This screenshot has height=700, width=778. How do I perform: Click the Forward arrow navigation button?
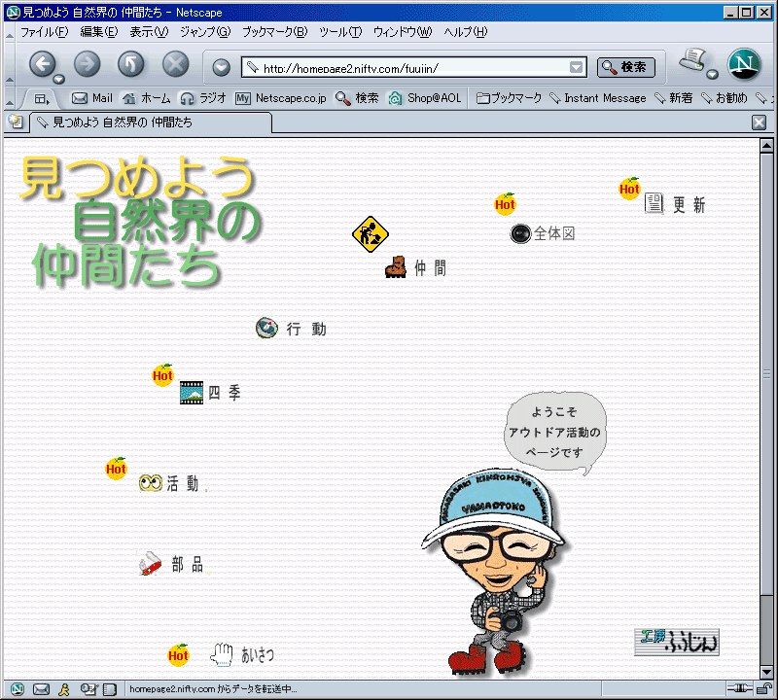(87, 64)
